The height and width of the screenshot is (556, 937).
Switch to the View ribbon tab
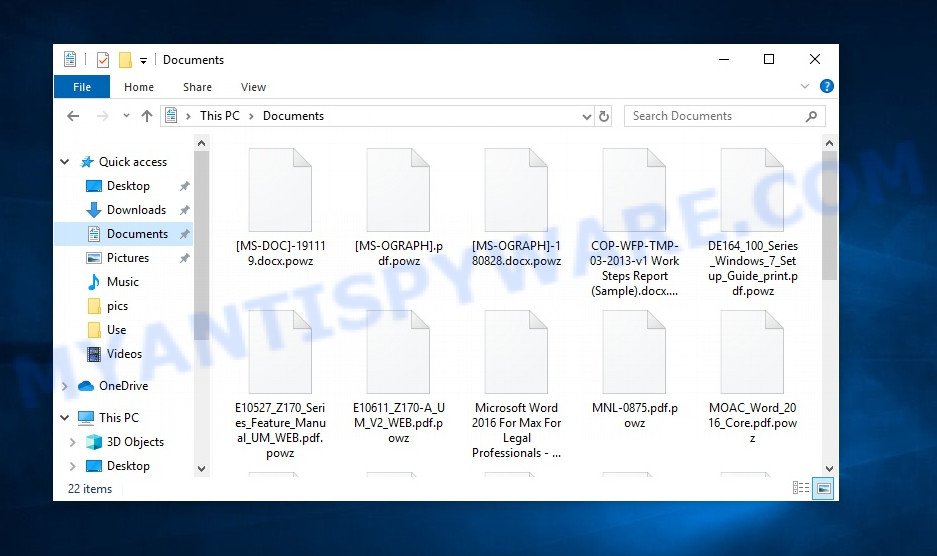[253, 87]
